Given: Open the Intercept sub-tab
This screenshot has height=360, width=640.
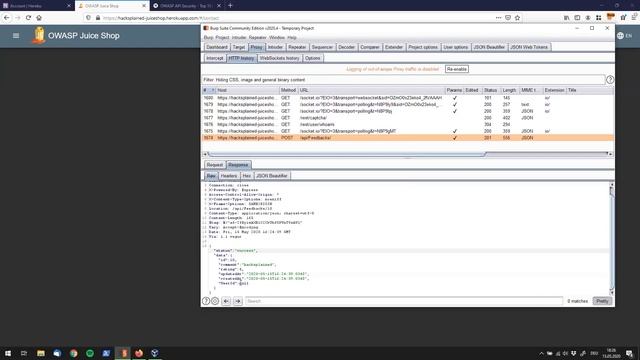Looking at the screenshot, I should click(215, 58).
